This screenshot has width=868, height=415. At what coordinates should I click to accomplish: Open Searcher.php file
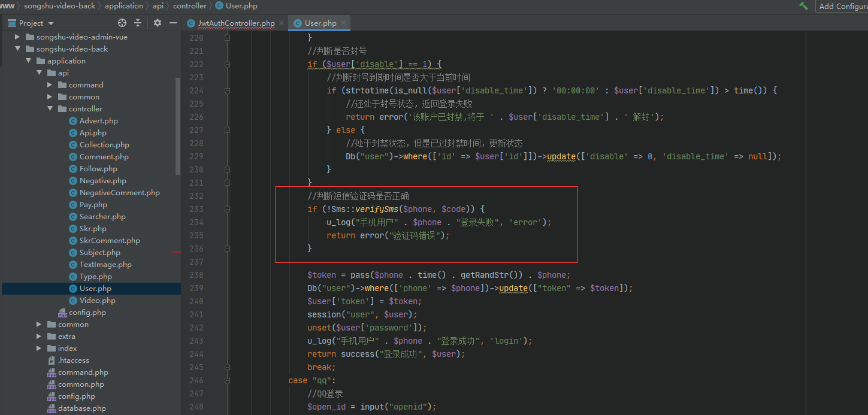tap(102, 217)
